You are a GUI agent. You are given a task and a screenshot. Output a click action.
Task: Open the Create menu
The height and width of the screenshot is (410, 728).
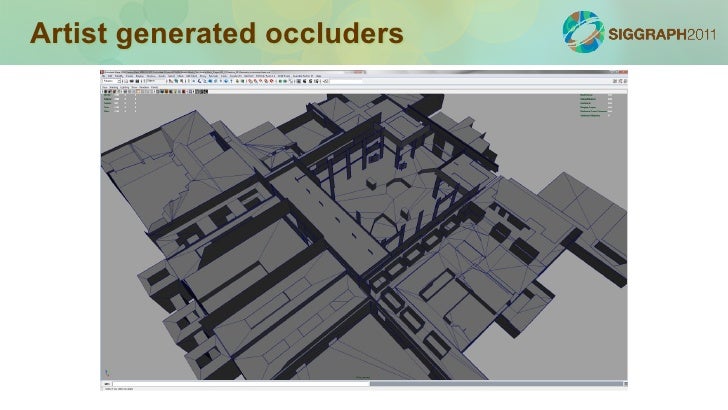point(129,76)
